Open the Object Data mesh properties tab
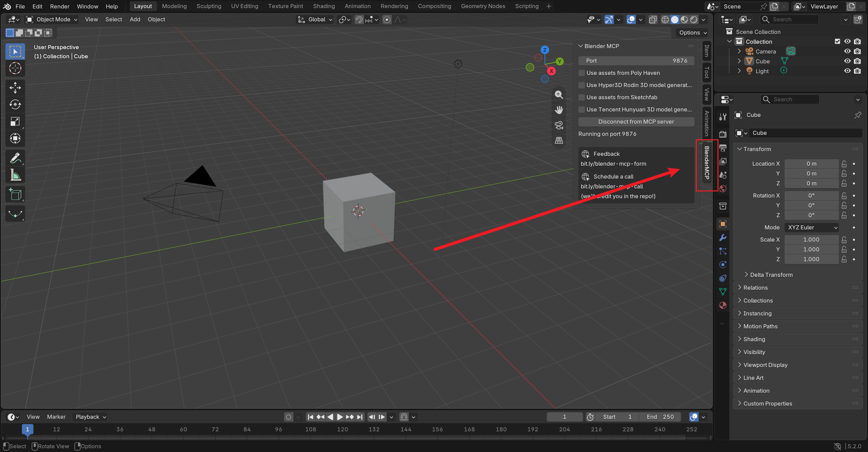The width and height of the screenshot is (868, 452). 723,292
